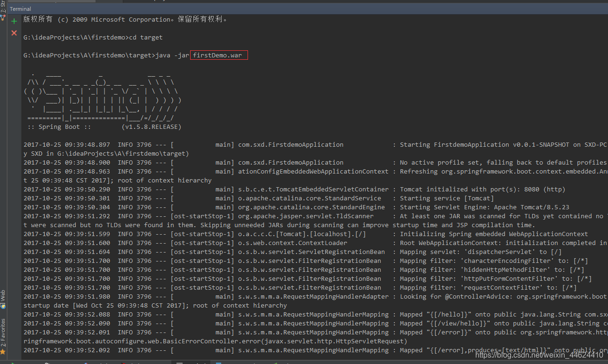Open the Web tool window tab
Image resolution: width=608 pixels, height=364 pixels.
coord(3,299)
